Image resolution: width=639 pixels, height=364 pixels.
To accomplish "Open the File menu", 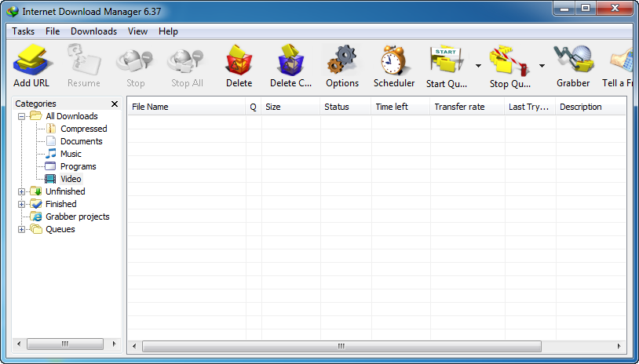I will coord(53,31).
